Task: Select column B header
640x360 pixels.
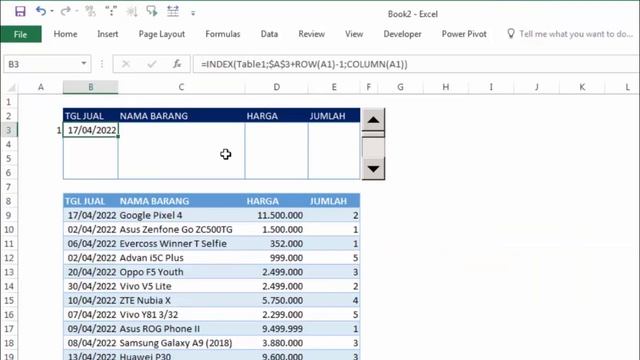Action: point(91,87)
